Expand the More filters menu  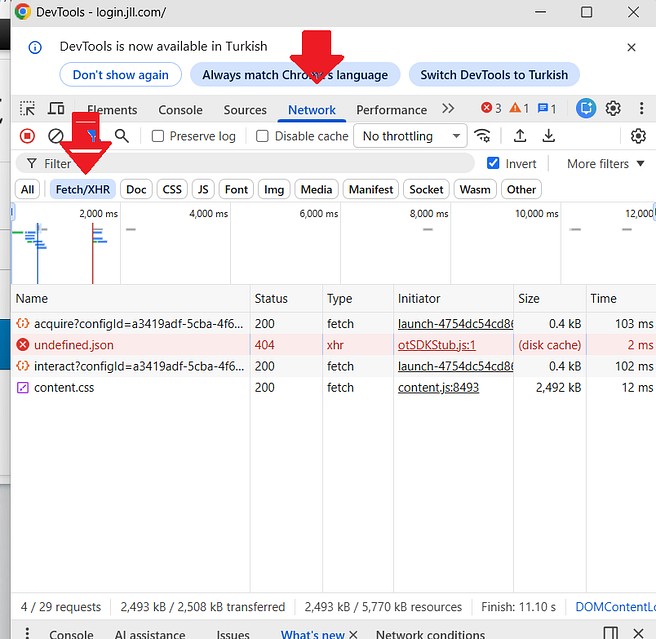[x=605, y=164]
